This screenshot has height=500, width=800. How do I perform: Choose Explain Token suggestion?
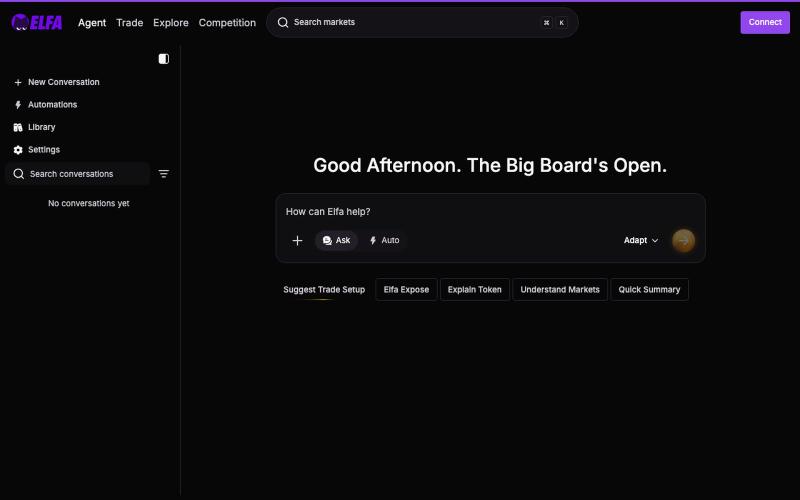click(474, 289)
